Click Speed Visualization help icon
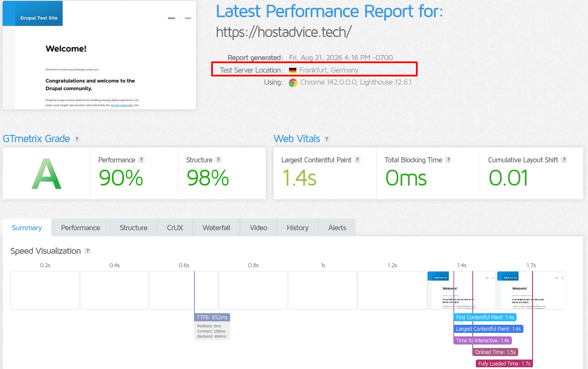This screenshot has width=588, height=369. coord(88,251)
